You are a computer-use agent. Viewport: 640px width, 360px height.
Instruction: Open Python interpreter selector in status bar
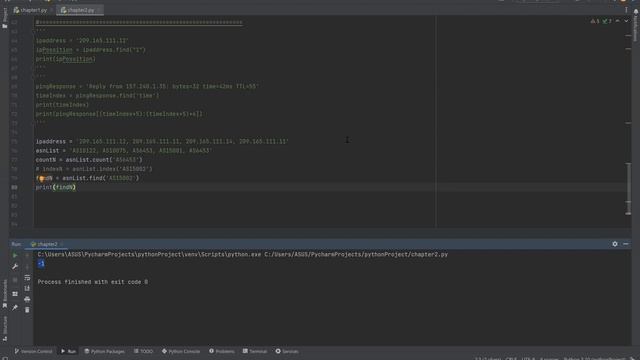pos(595,358)
